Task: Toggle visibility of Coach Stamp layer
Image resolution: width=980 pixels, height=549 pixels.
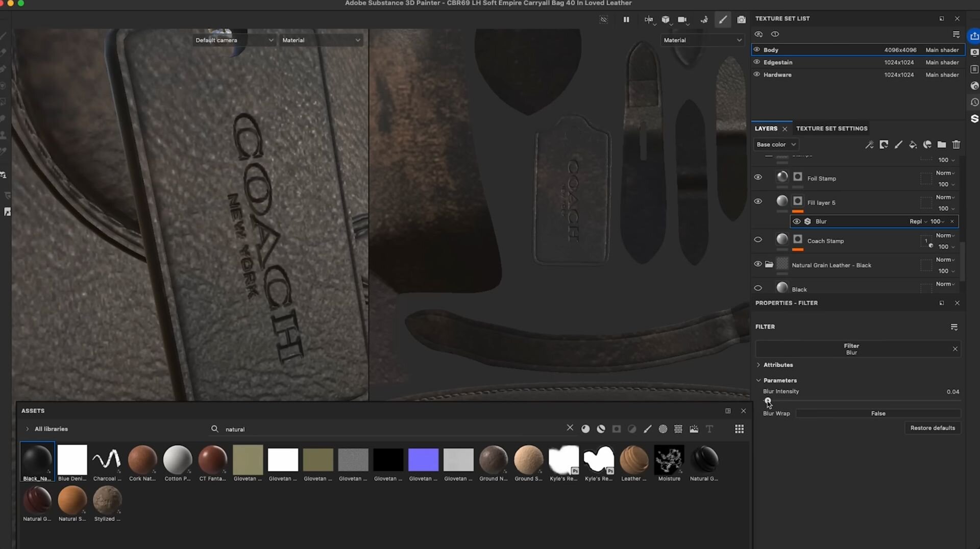Action: point(758,240)
